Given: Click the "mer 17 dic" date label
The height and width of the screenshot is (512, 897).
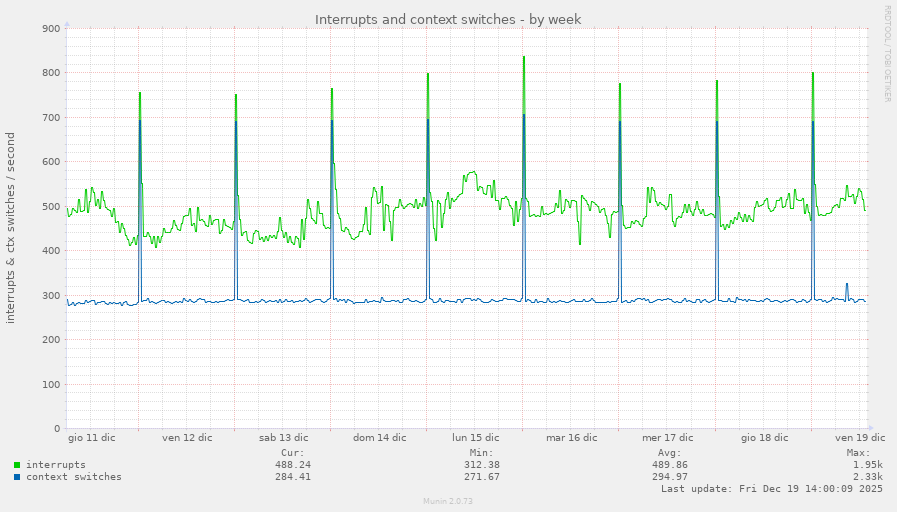Looking at the screenshot, I should (668, 437).
